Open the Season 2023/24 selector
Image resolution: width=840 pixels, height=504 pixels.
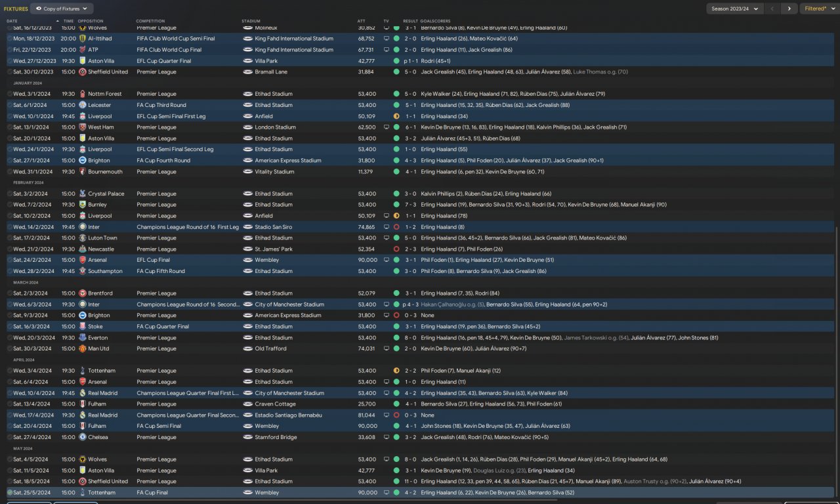click(734, 9)
